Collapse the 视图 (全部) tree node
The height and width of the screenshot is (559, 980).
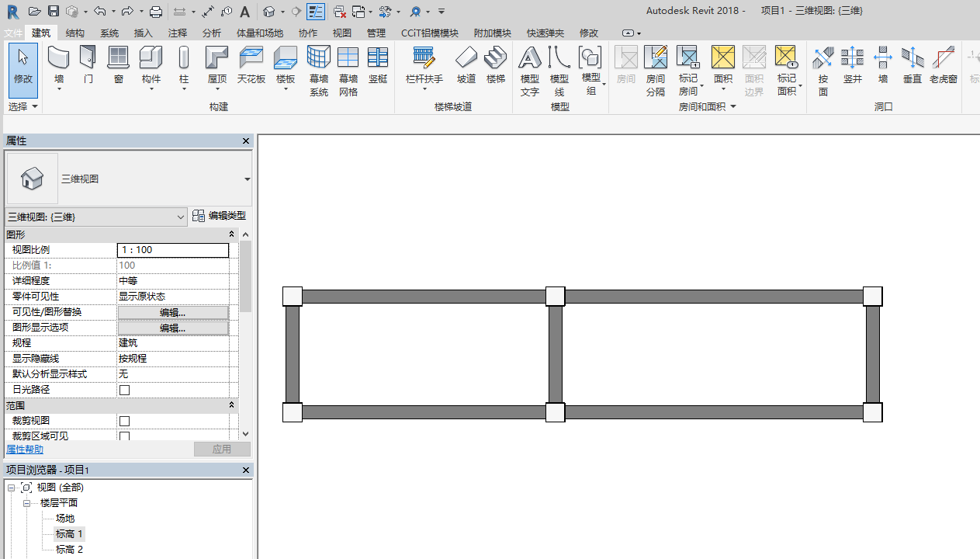[12, 488]
